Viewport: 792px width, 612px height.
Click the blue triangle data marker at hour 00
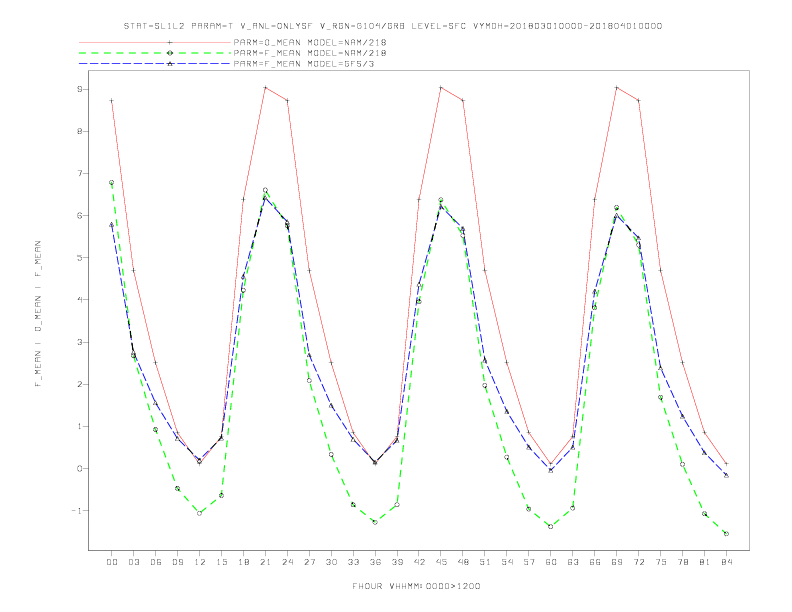(112, 225)
